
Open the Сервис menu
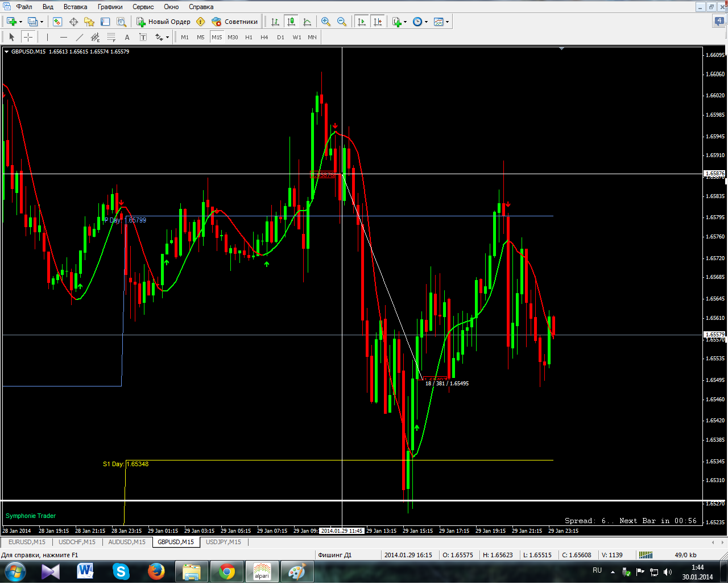click(x=143, y=7)
